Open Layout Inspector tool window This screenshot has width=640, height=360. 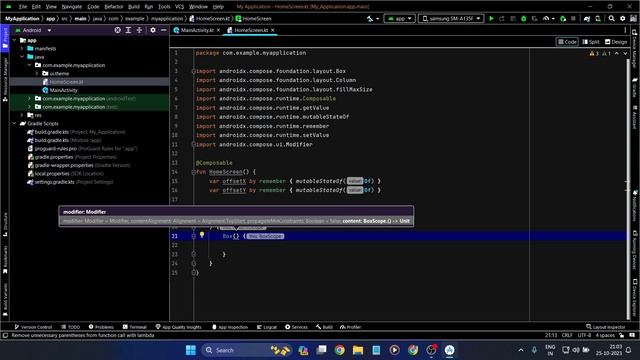click(x=605, y=327)
